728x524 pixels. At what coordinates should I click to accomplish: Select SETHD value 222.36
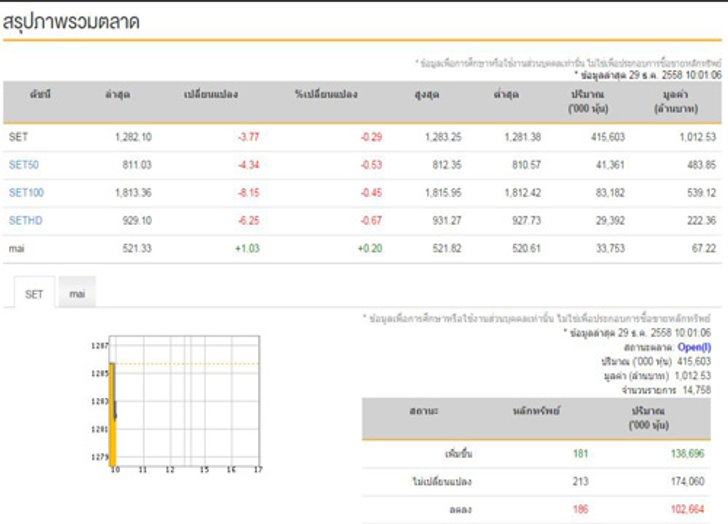(x=702, y=220)
